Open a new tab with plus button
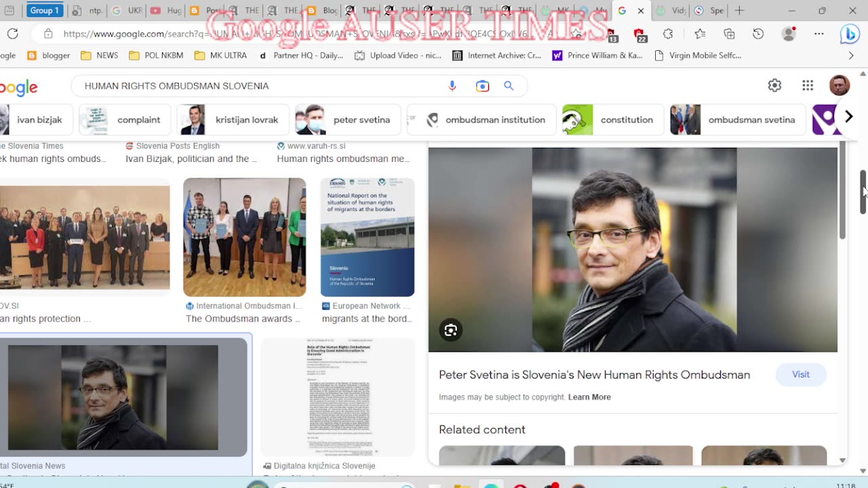 pyautogui.click(x=739, y=11)
